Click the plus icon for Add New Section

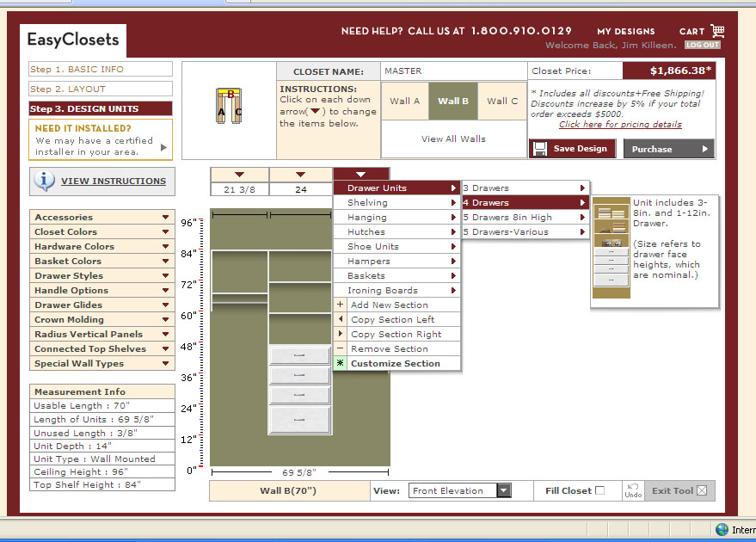[341, 305]
